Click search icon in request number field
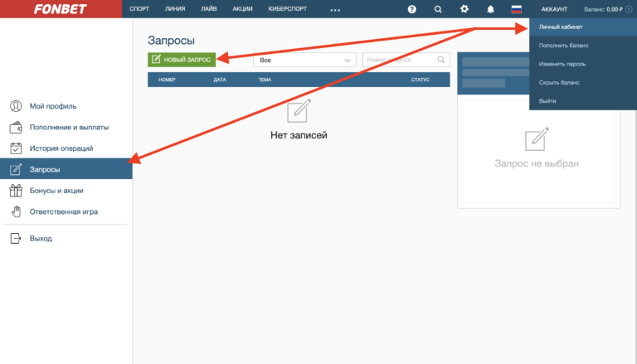This screenshot has height=364, width=637. pyautogui.click(x=441, y=60)
